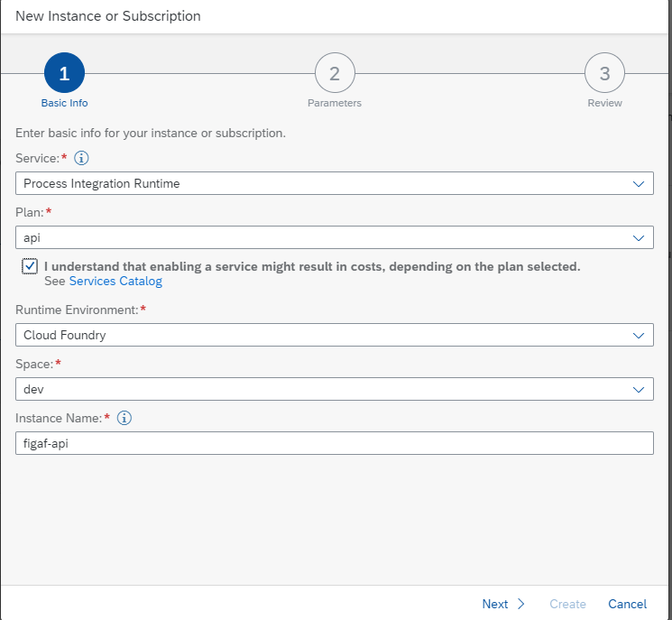Expand the Plan dropdown arrow

(x=638, y=237)
